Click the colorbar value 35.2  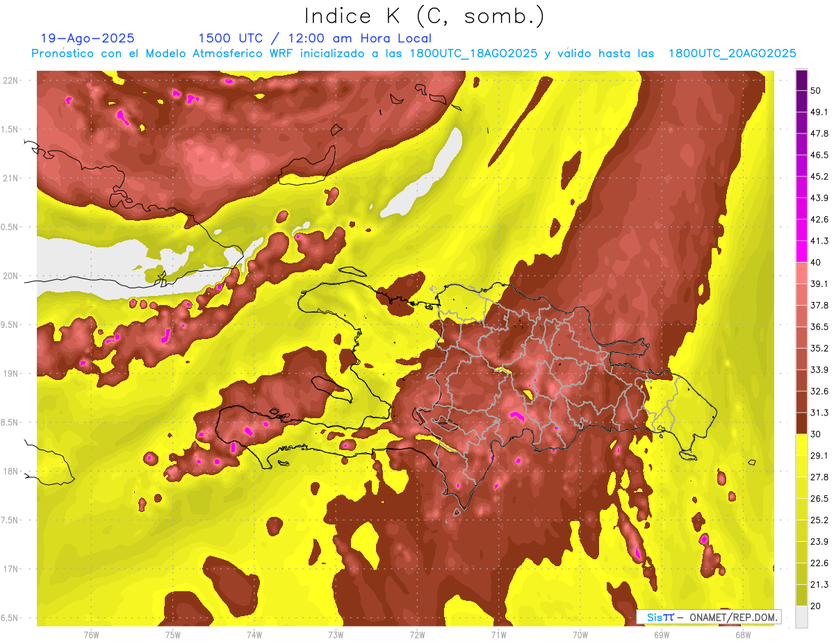click(x=819, y=348)
